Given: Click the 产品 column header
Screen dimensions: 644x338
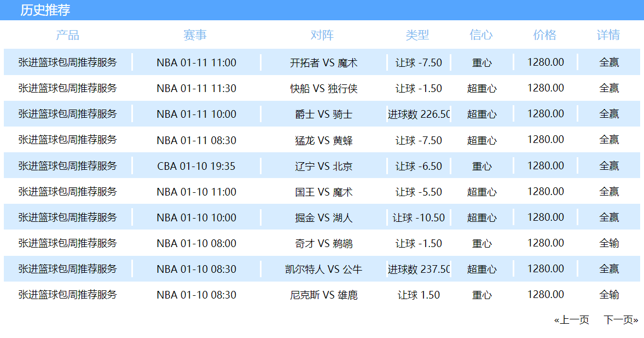Looking at the screenshot, I should click(x=68, y=35).
